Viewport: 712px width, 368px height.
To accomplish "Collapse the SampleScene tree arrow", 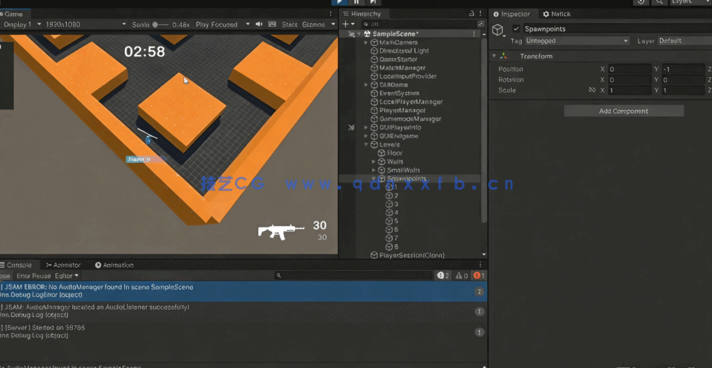I will click(x=359, y=34).
